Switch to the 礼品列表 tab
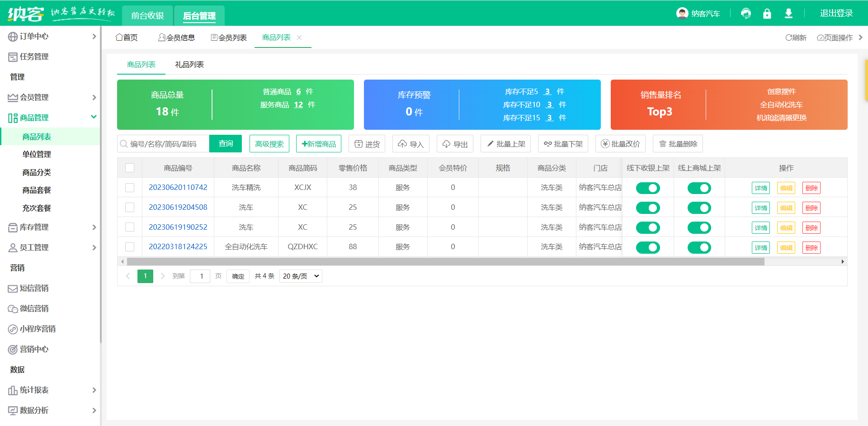The image size is (868, 426). 189,64
